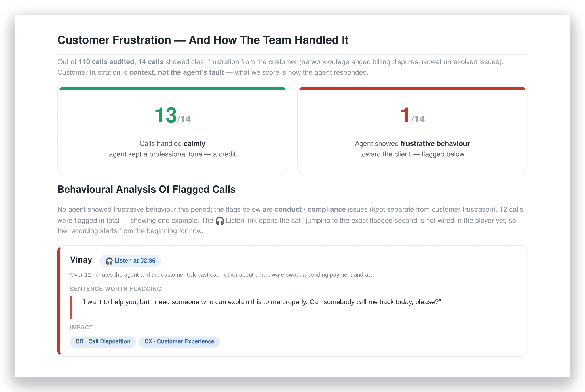Image resolution: width=585 pixels, height=392 pixels.
Task: Select the 1/14 frustrative behaviour card
Action: 412,130
